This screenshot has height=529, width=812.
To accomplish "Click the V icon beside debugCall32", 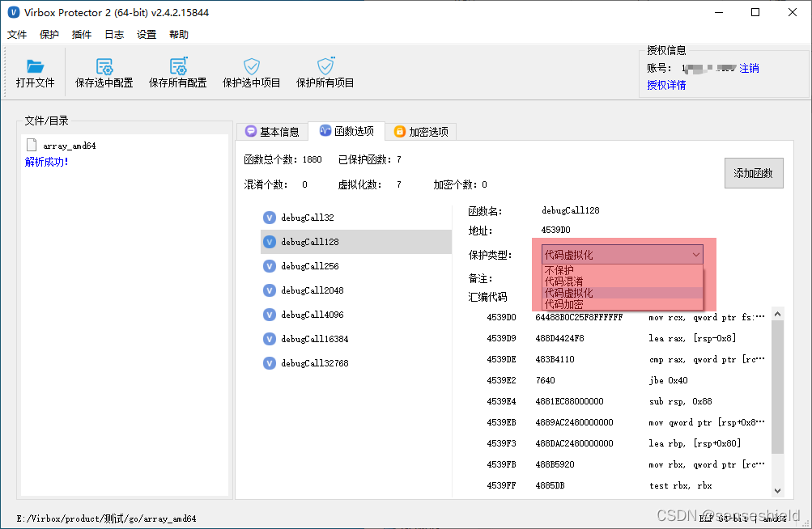I will click(270, 218).
